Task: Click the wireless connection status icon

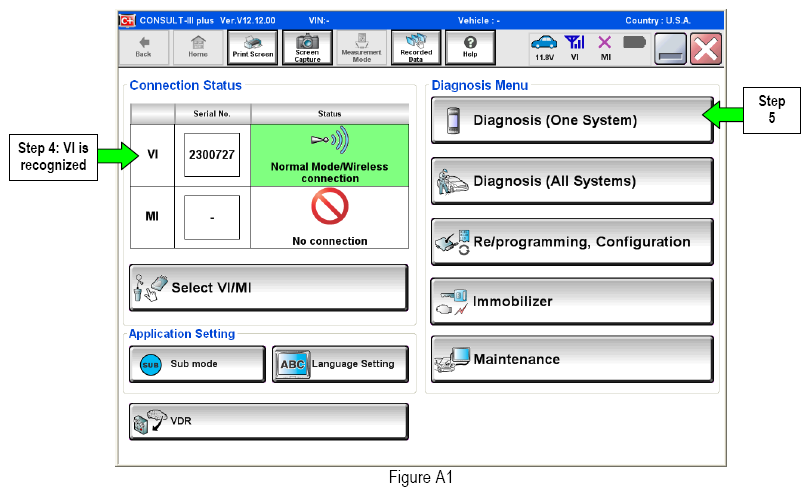Action: pyautogui.click(x=330, y=140)
